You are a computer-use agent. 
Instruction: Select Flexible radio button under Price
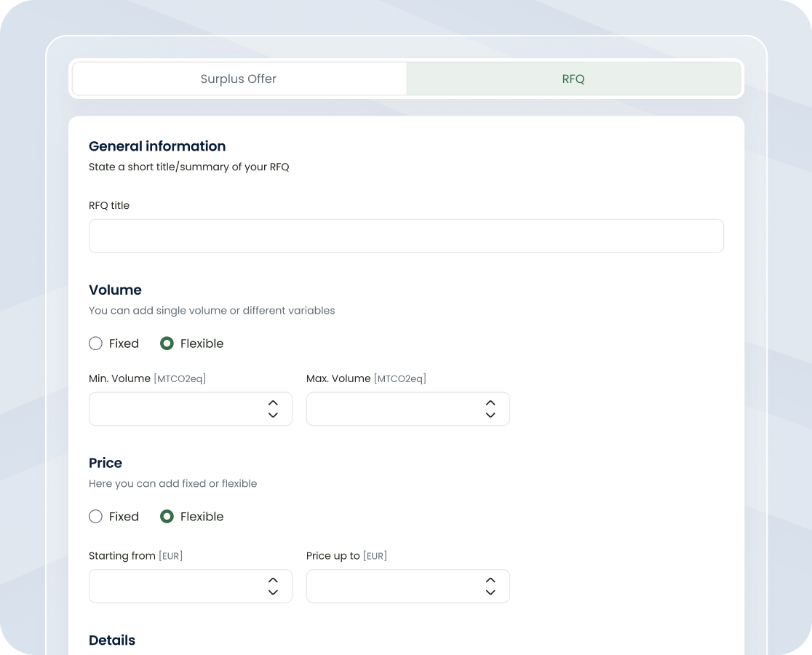click(167, 517)
